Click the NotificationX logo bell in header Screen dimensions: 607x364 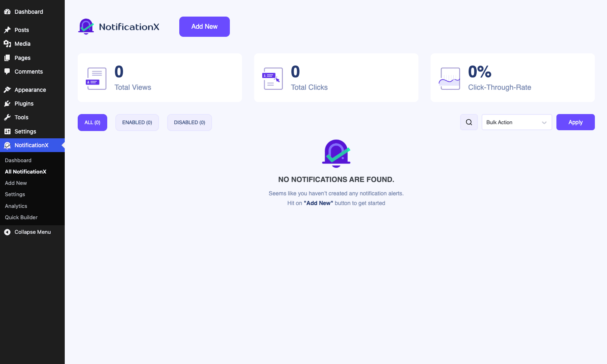[86, 27]
